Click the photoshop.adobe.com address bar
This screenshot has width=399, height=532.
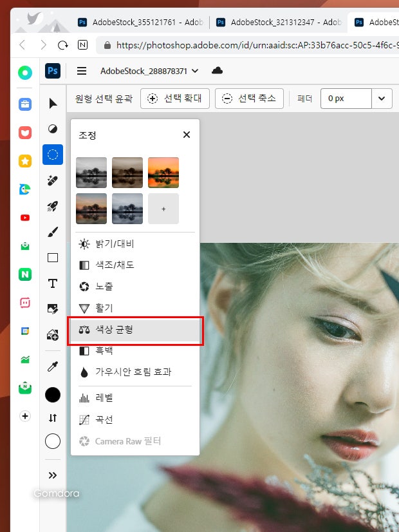pyautogui.click(x=248, y=45)
